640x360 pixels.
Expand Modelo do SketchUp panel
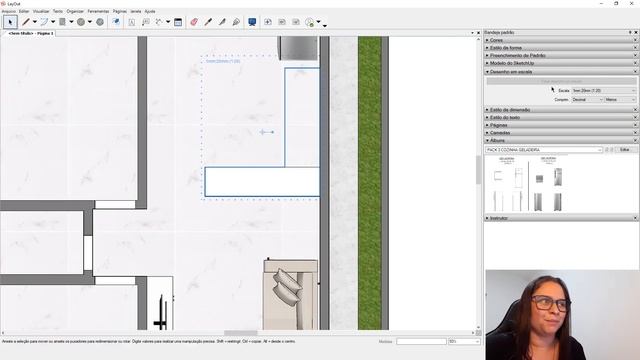(x=561, y=63)
